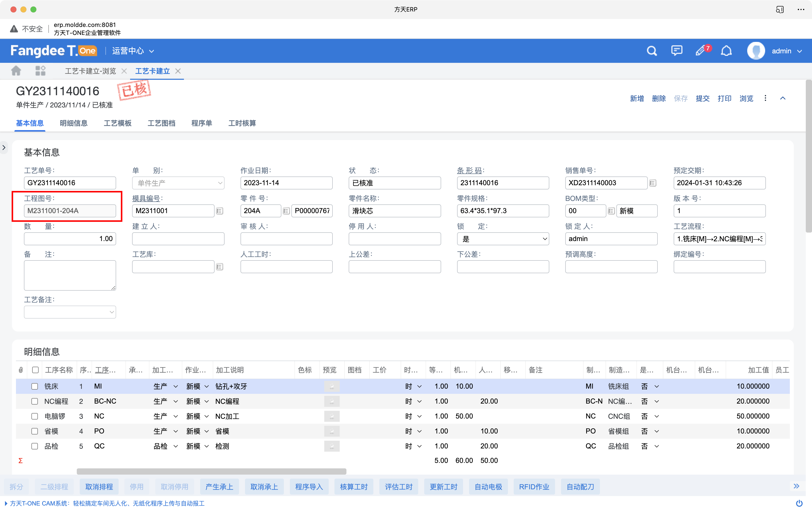This screenshot has height=511, width=812.
Task: Open the notifications bell
Action: point(726,51)
